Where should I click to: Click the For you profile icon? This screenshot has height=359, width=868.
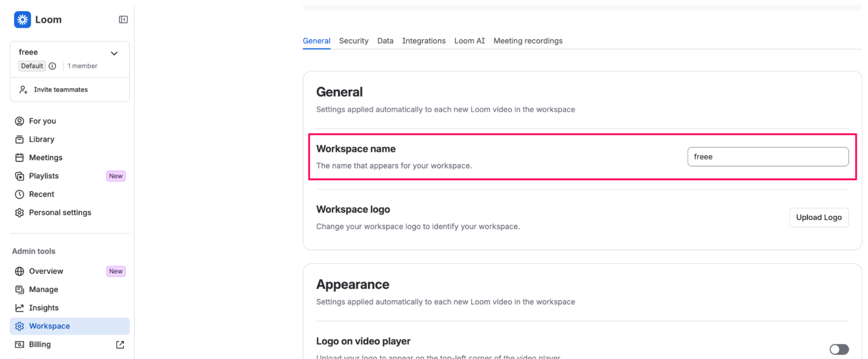pyautogui.click(x=19, y=121)
